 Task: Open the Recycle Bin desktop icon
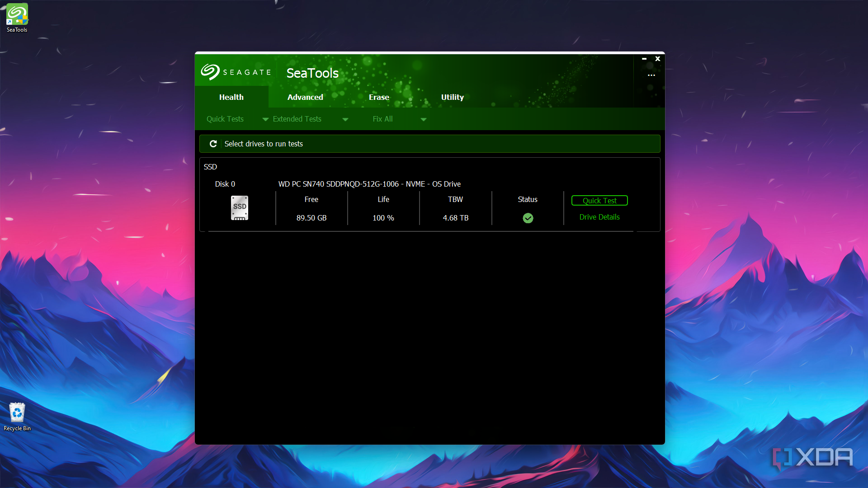pos(17,417)
